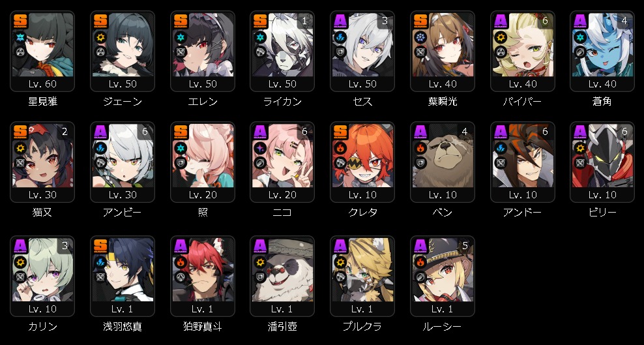Click the defense specialty icon on 照
The width and height of the screenshot is (644, 345).
pos(181,163)
